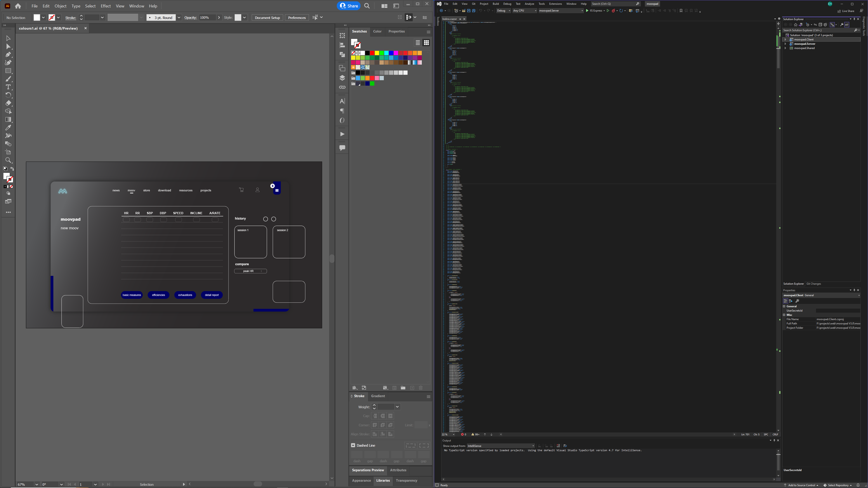The image size is (868, 488).
Task: Select the Type tool
Action: [8, 87]
